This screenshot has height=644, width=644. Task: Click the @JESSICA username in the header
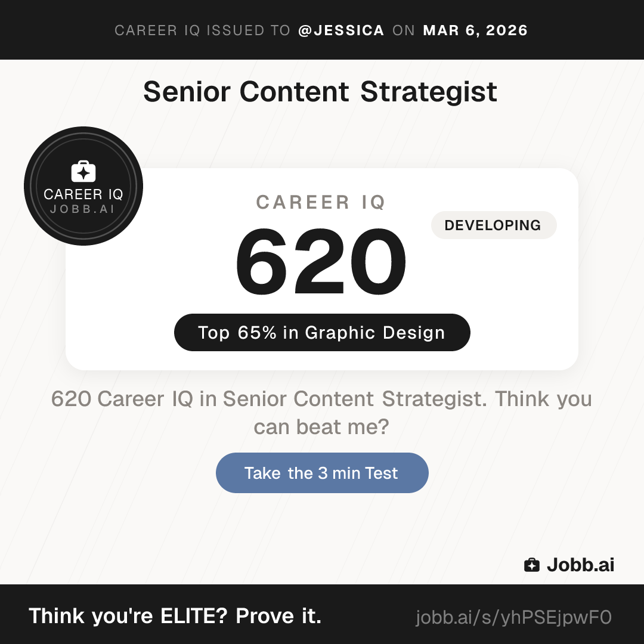[x=341, y=30]
